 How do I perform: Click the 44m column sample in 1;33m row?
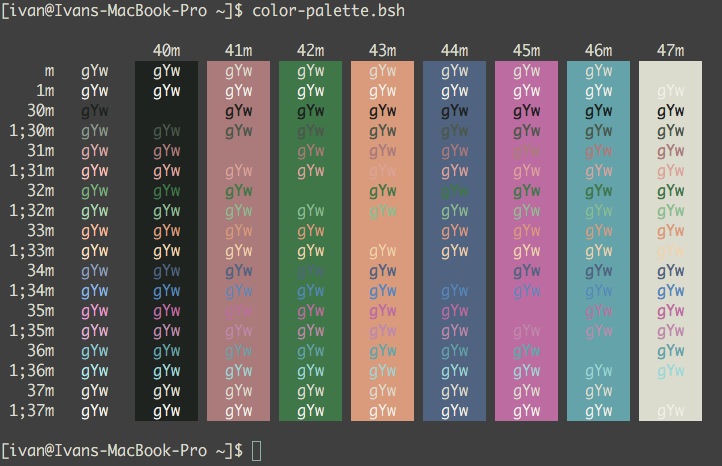coord(454,250)
